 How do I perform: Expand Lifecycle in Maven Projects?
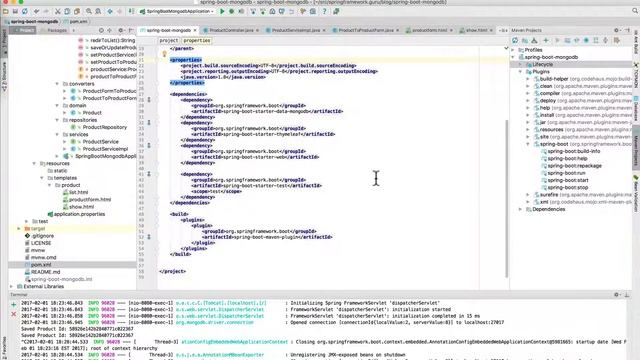(521, 64)
